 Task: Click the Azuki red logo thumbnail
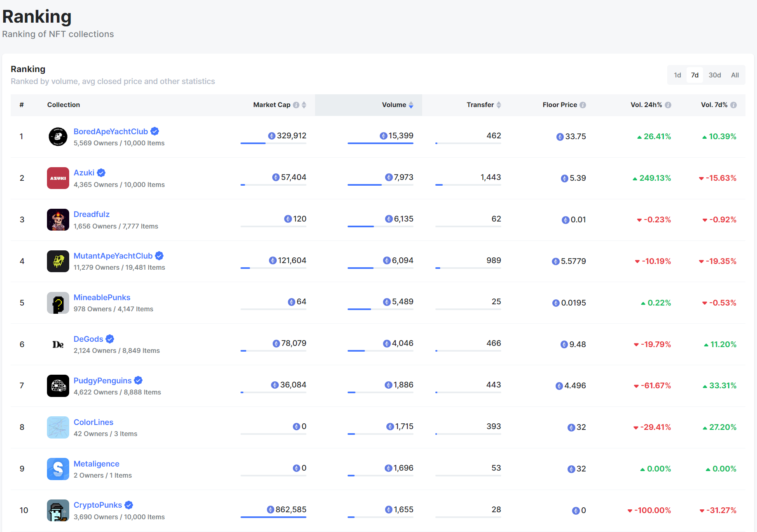click(58, 178)
